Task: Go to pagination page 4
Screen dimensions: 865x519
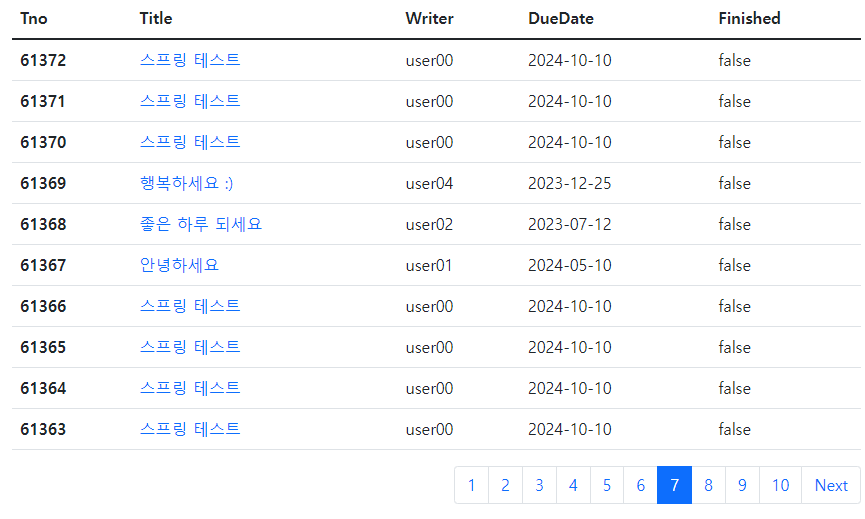Action: 573,485
